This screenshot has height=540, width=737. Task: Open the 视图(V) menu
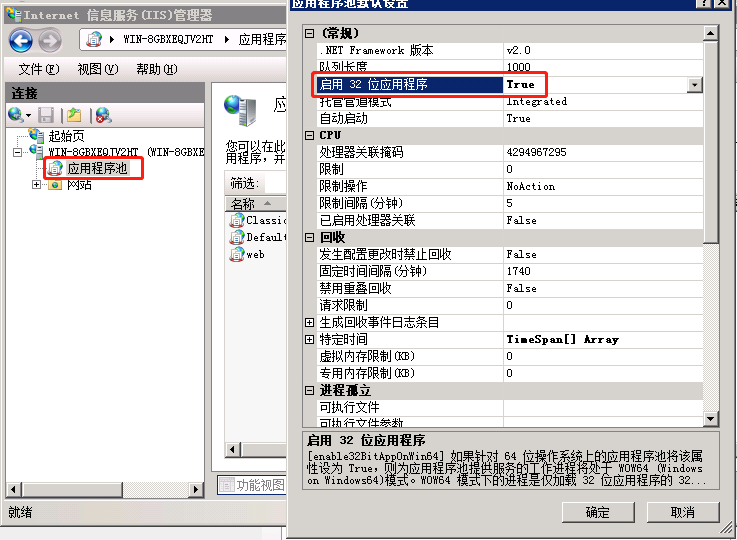(x=98, y=70)
